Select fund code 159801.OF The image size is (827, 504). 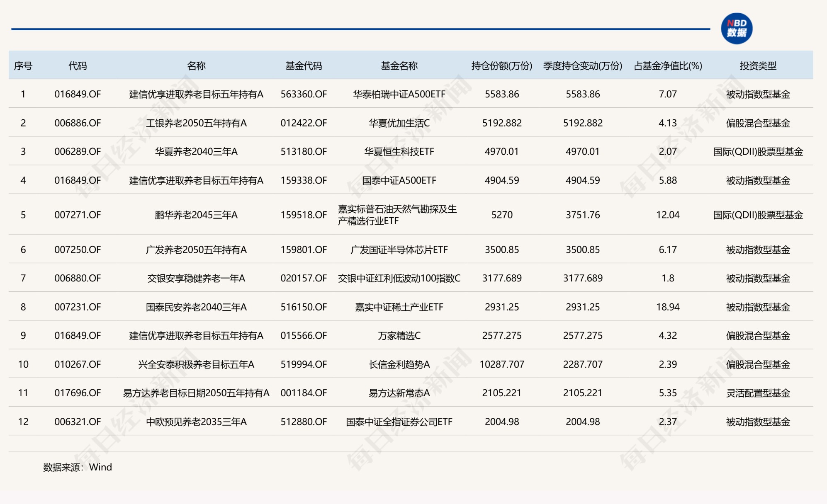[304, 250]
